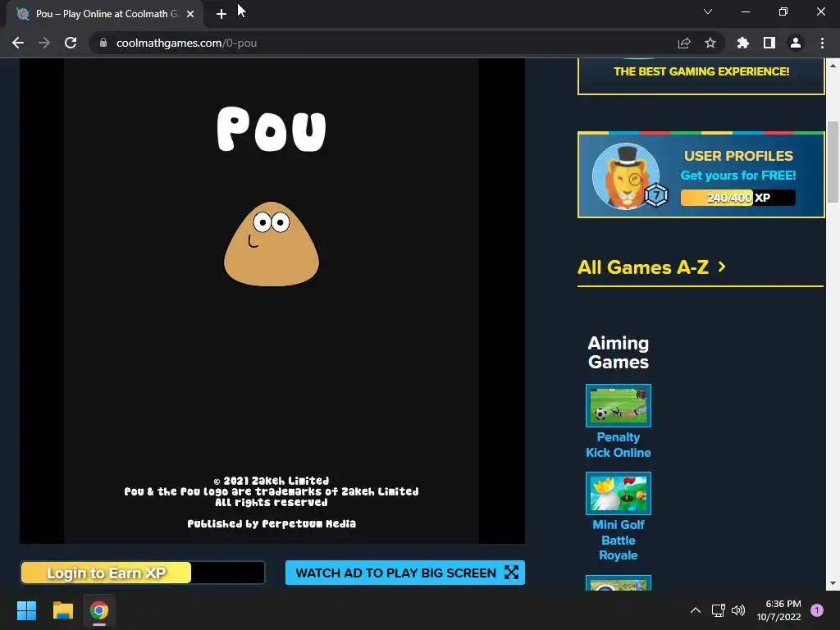This screenshot has height=630, width=840.
Task: Click the Login to Earn XP bar
Action: pyautogui.click(x=143, y=573)
